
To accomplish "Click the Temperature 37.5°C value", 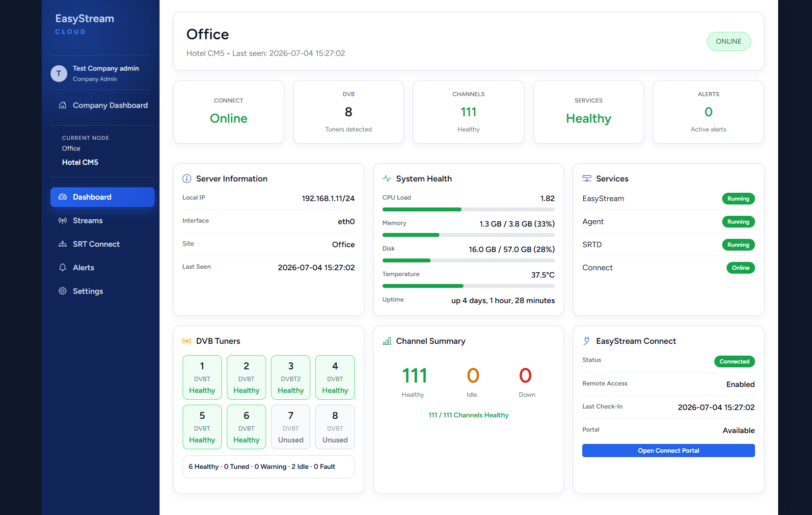I will point(543,275).
